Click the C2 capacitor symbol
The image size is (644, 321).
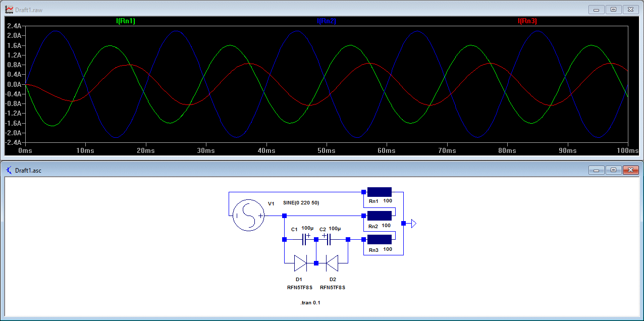(328, 239)
